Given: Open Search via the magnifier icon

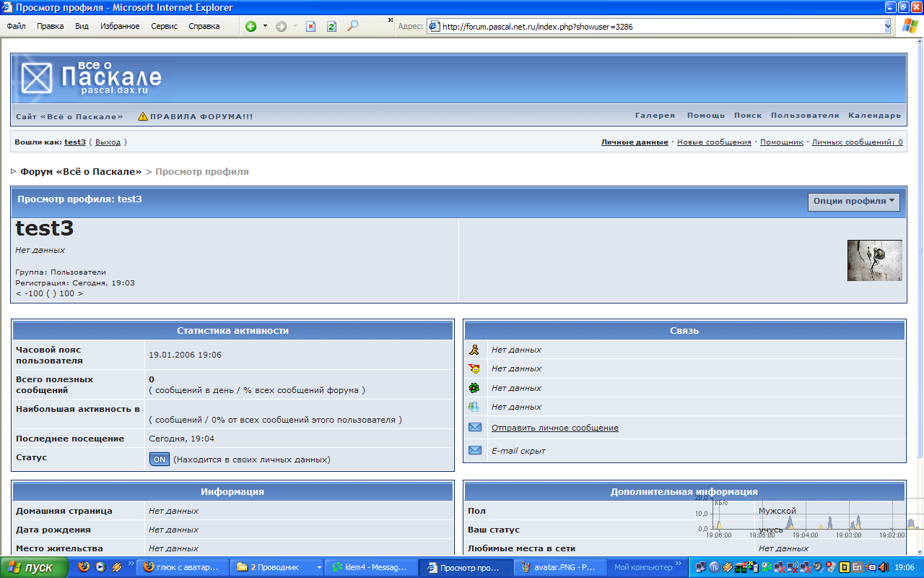Looking at the screenshot, I should [x=352, y=26].
